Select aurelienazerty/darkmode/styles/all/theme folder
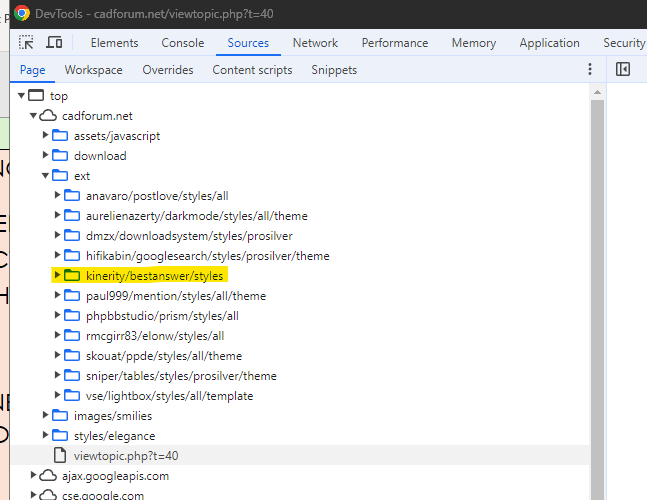Screen dimensions: 647x500 [196, 216]
